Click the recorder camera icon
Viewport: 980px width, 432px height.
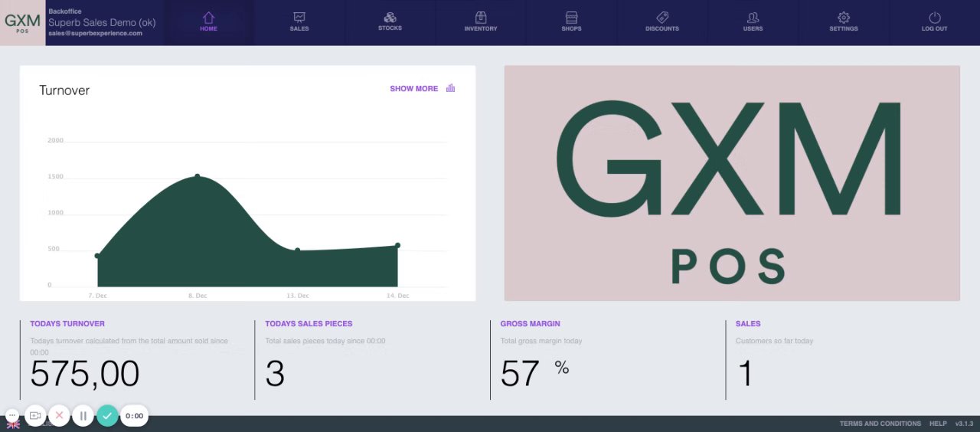coord(35,416)
